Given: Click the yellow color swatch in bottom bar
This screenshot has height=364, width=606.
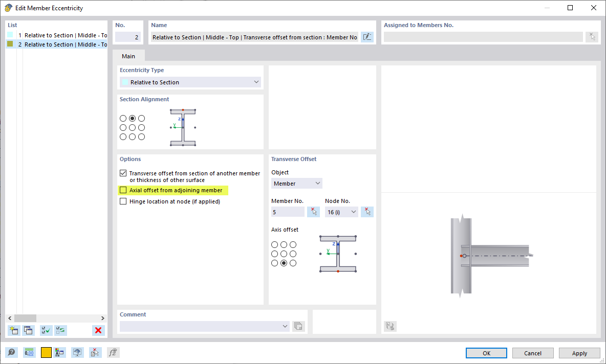Looking at the screenshot, I should [46, 352].
